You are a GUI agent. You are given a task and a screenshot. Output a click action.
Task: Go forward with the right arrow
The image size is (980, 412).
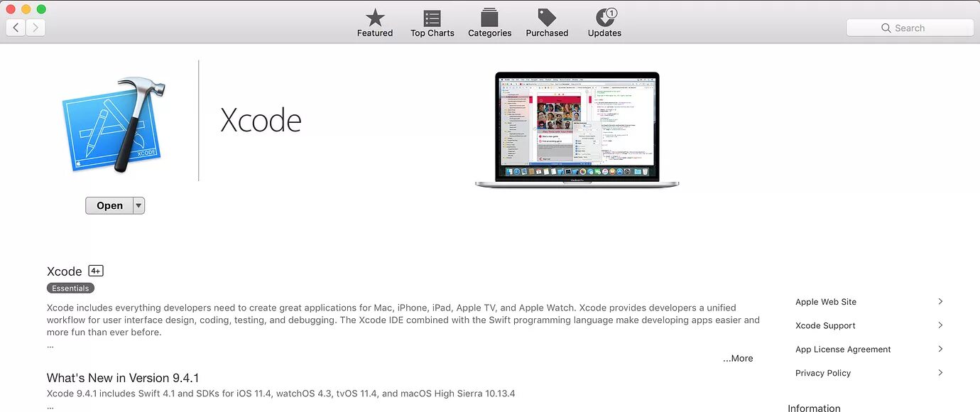coord(36,28)
